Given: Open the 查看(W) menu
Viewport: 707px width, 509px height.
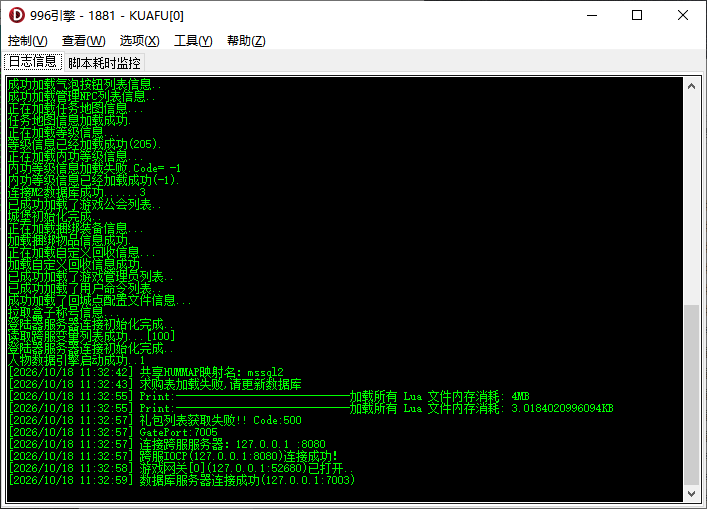Looking at the screenshot, I should 83,41.
